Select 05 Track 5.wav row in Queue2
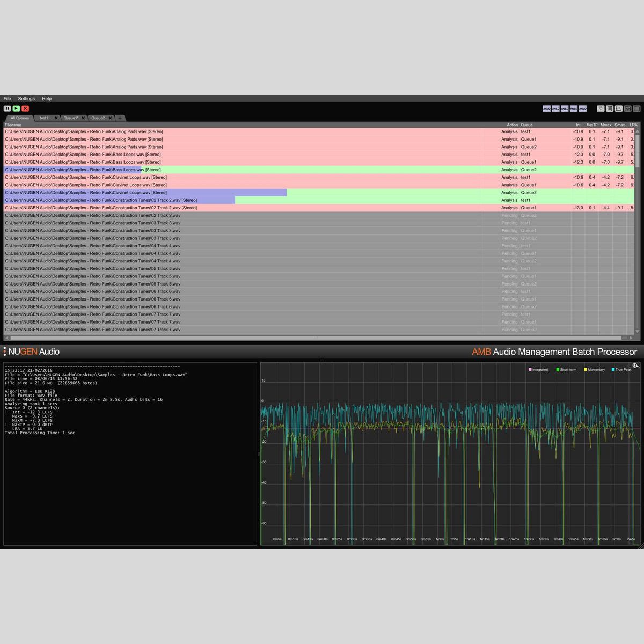The image size is (644, 644). [x=319, y=284]
